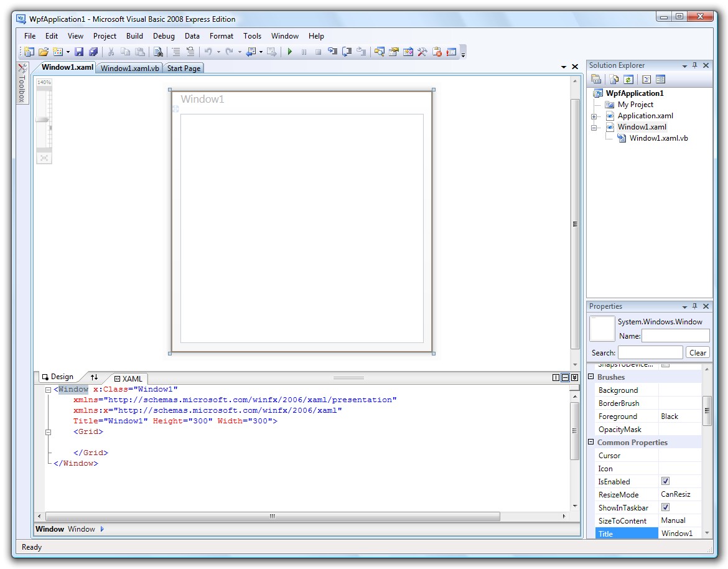The image size is (728, 569).
Task: Open the Format menu
Action: pyautogui.click(x=222, y=35)
